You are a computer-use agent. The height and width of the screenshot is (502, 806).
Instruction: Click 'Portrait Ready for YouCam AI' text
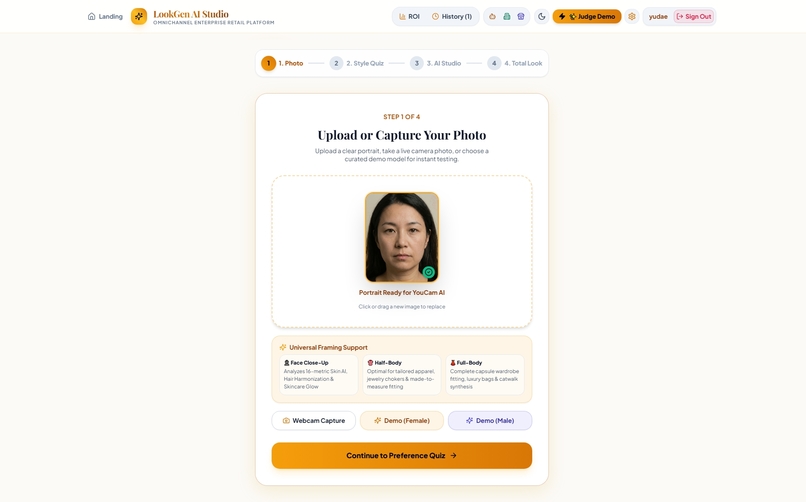[x=402, y=292]
